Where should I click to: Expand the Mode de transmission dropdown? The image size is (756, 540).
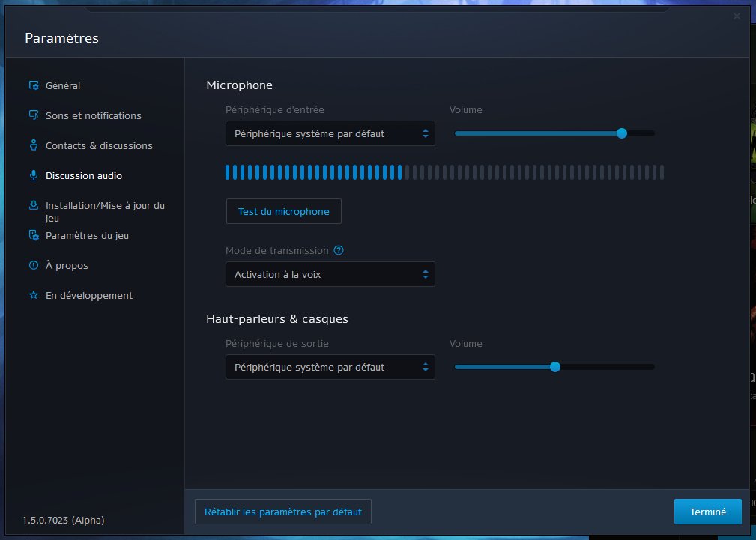point(330,275)
